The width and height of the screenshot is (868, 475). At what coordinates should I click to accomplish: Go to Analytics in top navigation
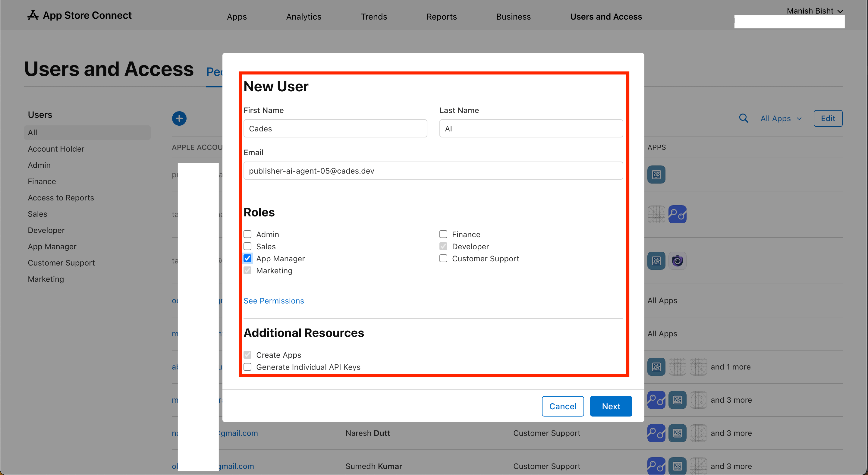pyautogui.click(x=303, y=17)
